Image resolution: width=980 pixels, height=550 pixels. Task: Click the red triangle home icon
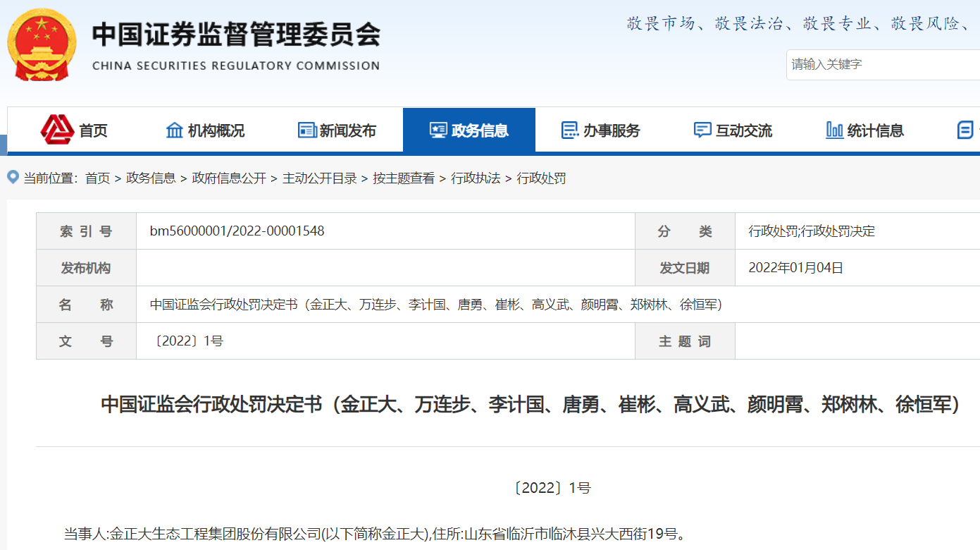(57, 129)
